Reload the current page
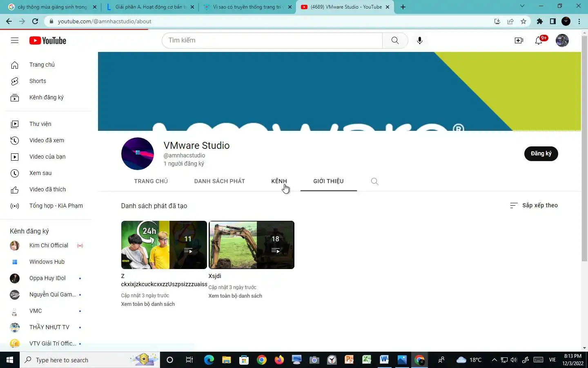Image resolution: width=588 pixels, height=368 pixels. coord(35,21)
